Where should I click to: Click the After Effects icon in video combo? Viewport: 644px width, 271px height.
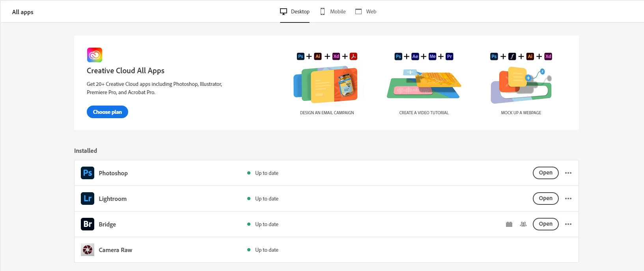pos(415,56)
